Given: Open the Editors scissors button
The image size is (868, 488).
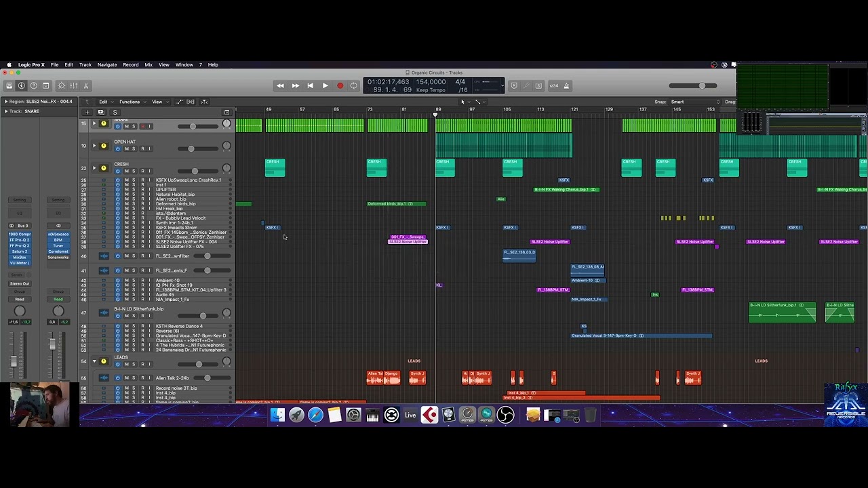Looking at the screenshot, I should point(86,85).
